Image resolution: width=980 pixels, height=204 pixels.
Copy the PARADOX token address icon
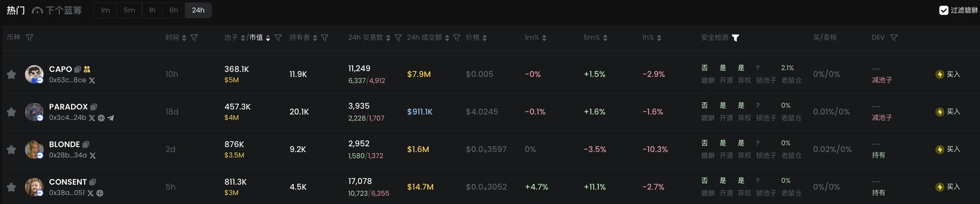pyautogui.click(x=94, y=107)
